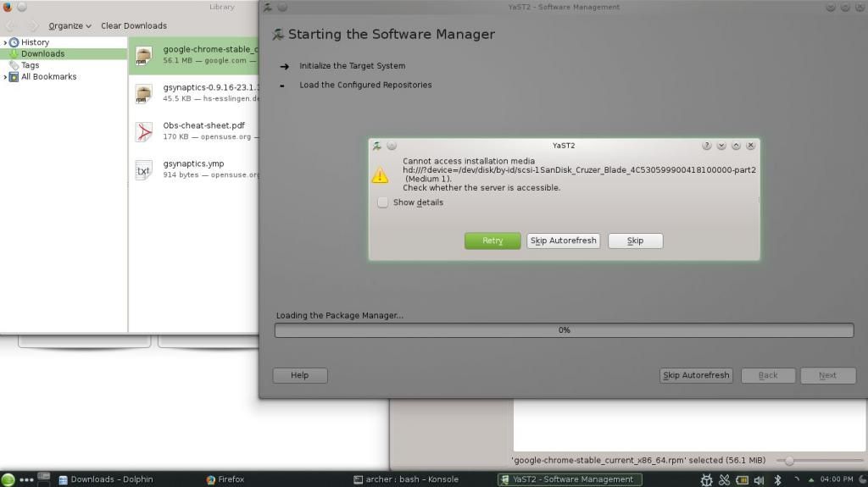Screen dimensions: 868x487
Task: Click Skip Autorefresh in the warning dialog
Action: tap(563, 241)
